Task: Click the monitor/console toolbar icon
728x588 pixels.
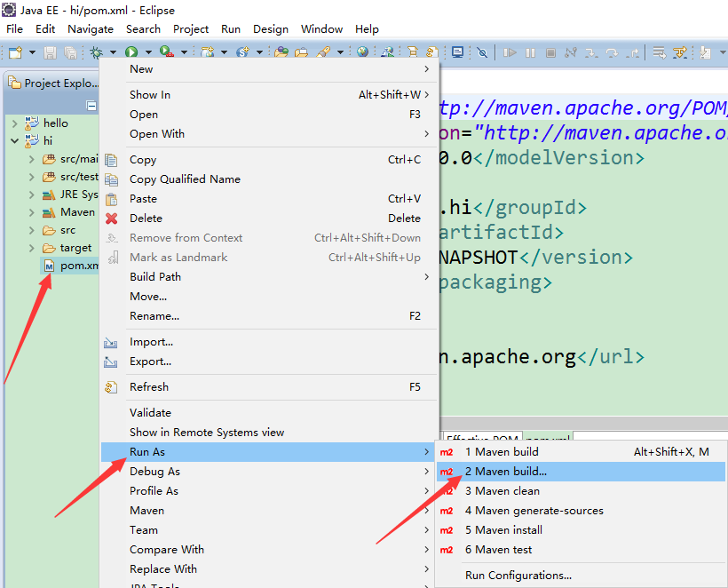Action: [458, 52]
